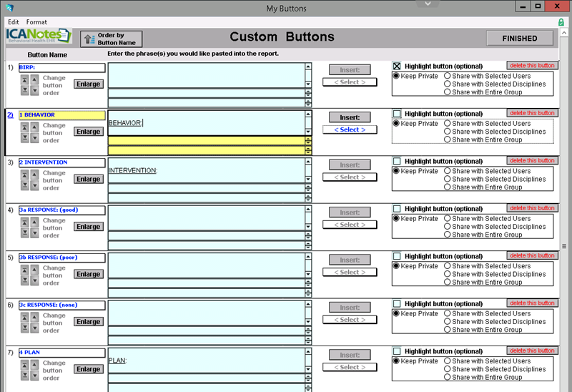Check Highlight button for 4 PLAN row
The width and height of the screenshot is (572, 392).
[397, 351]
